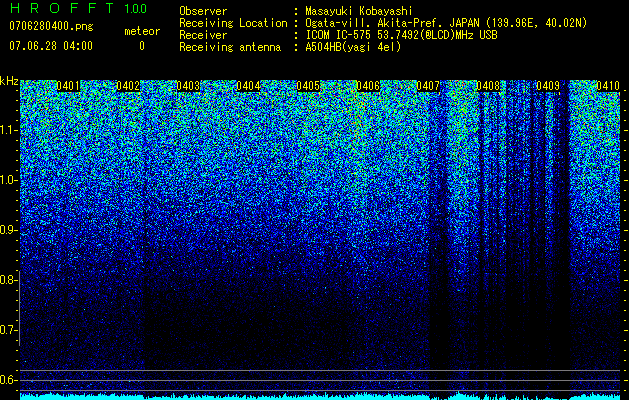Click the gray vertical range bar near 0.7 kHz
The image size is (629, 400).
point(20,309)
